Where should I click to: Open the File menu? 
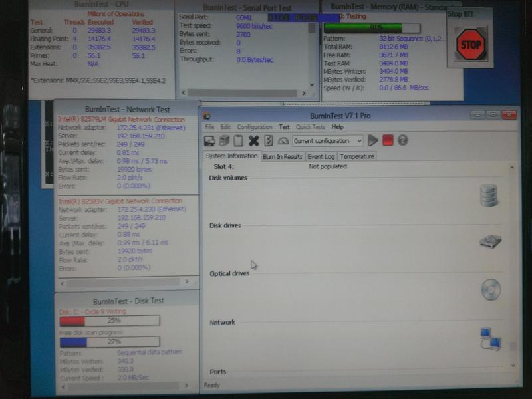tap(209, 127)
